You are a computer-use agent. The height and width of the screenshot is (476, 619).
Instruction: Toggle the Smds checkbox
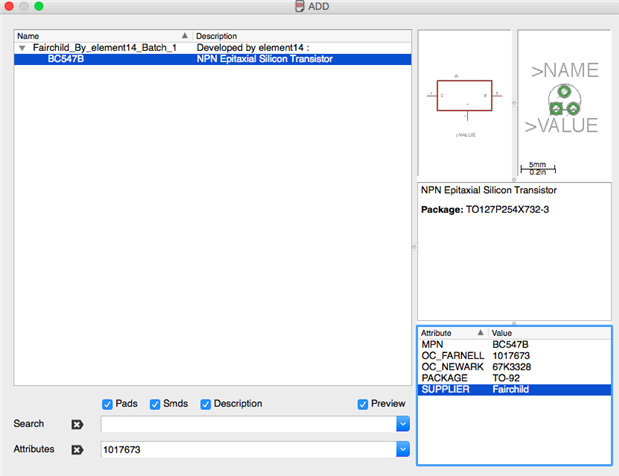pos(155,404)
